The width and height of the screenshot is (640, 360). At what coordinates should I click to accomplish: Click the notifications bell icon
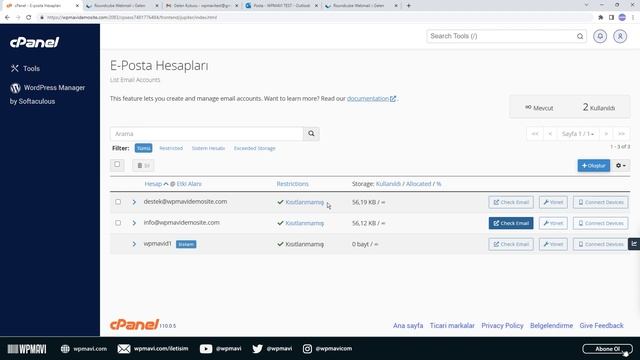[600, 36]
